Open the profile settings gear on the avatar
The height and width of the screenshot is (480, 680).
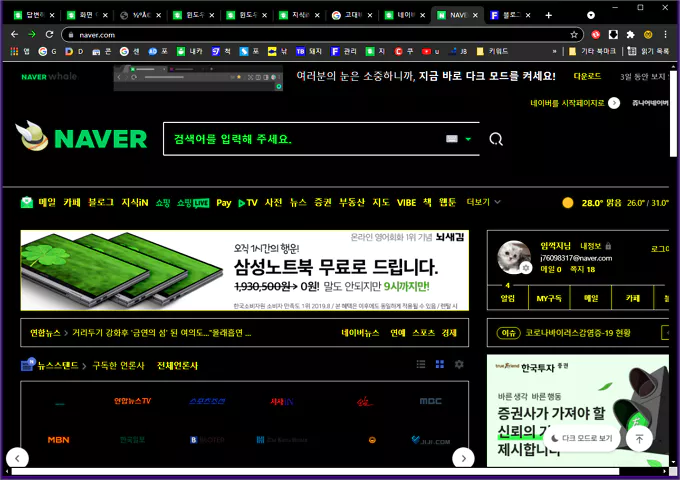526,268
